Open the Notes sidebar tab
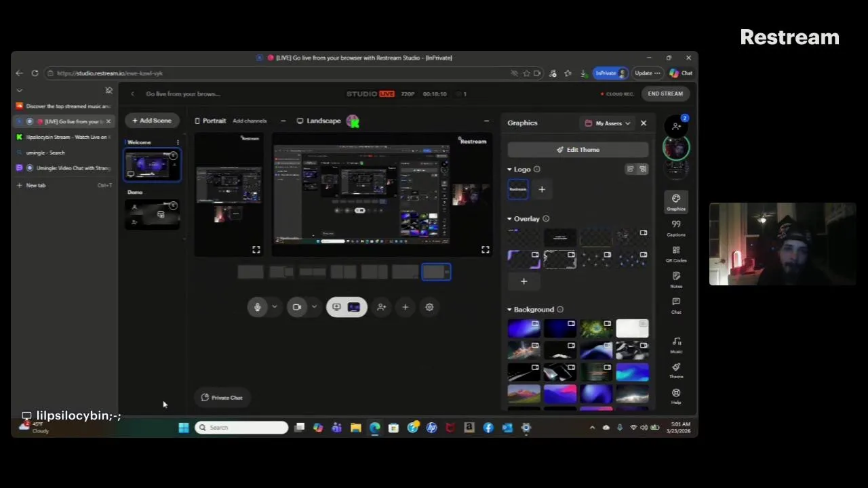The image size is (868, 488). pos(676,280)
